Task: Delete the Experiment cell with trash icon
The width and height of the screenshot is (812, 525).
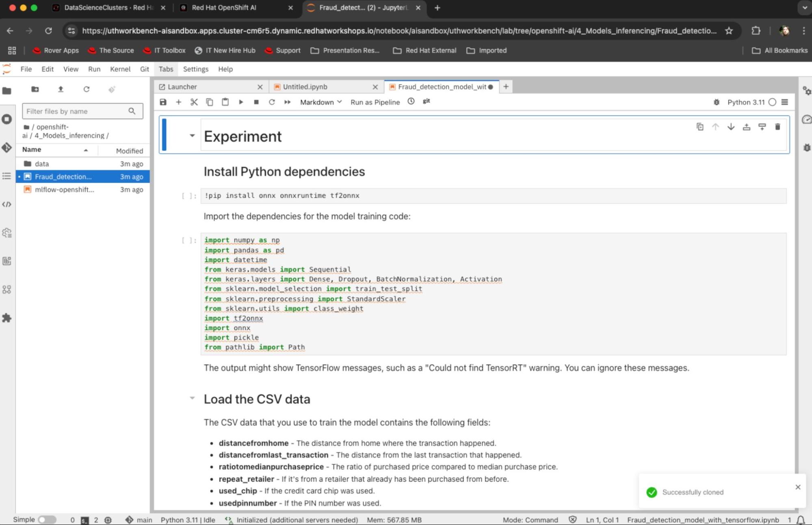Action: pos(777,127)
